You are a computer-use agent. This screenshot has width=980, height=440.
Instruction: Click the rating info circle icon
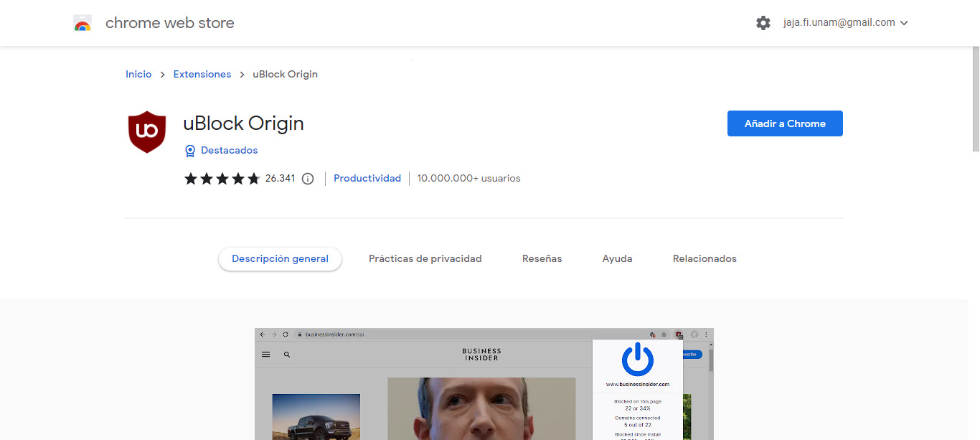(308, 179)
